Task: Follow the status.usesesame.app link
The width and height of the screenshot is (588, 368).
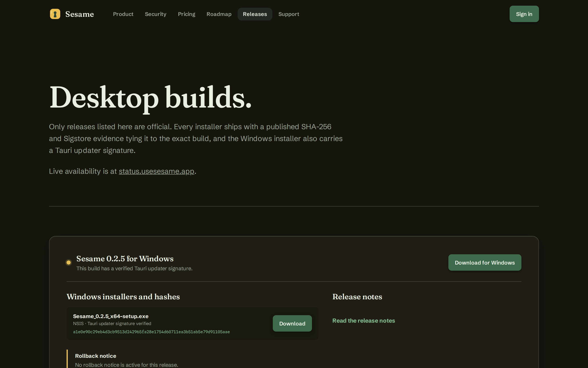Action: tap(156, 171)
